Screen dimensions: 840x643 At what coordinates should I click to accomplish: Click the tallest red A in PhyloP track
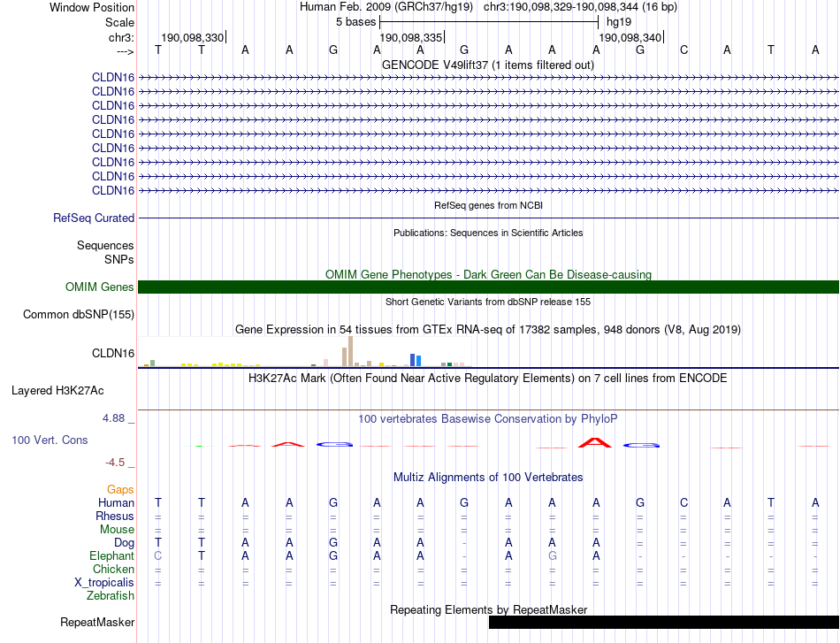595,442
